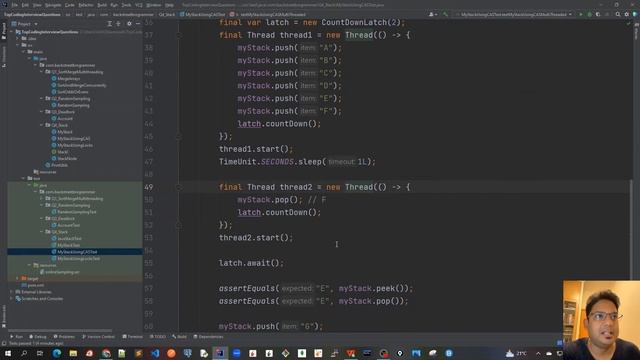The image size is (640, 360).
Task: Open the Problems tool window
Action: tap(64, 337)
